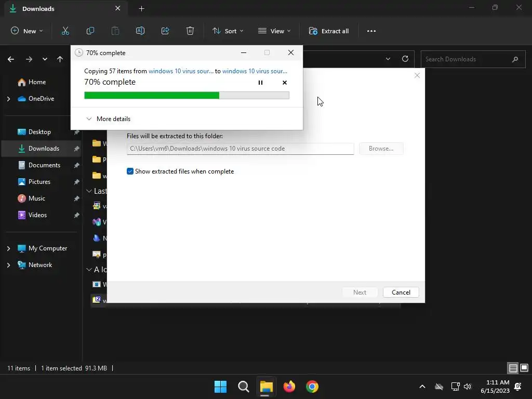The width and height of the screenshot is (532, 399).
Task: Close the Downloads tab
Action: (118, 8)
